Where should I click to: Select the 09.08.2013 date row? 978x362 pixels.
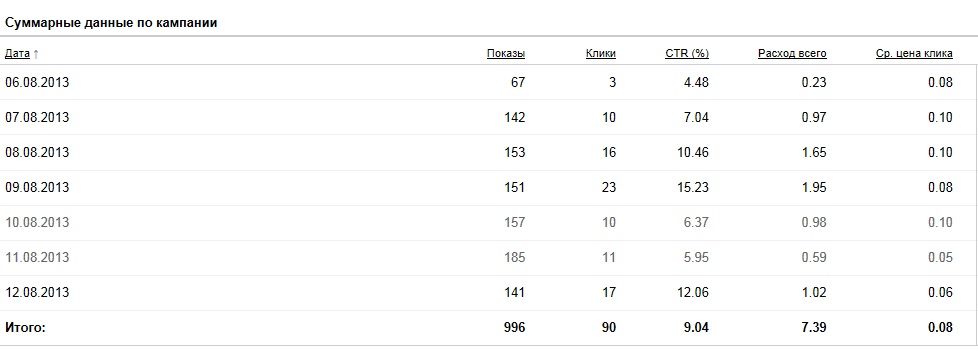click(489, 187)
